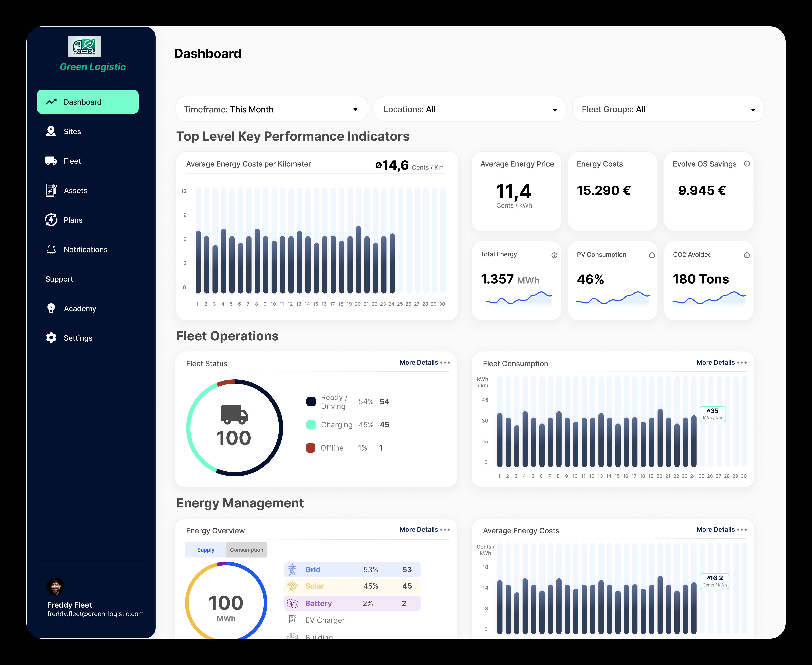
Task: Select the Grid row in Energy Overview
Action: (x=352, y=570)
